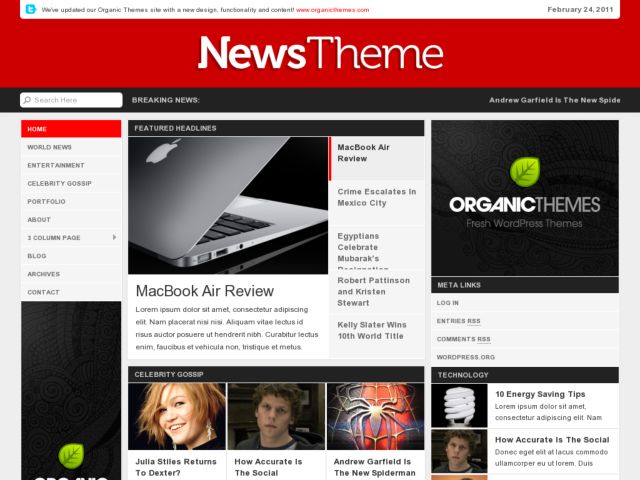640x480 pixels.
Task: Click the breaking news ticker headline
Action: (x=555, y=100)
